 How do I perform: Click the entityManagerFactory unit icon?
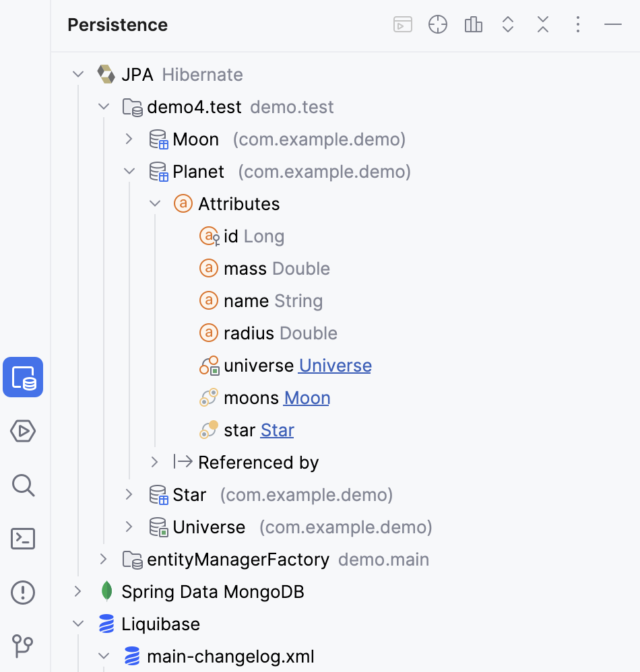pos(133,560)
